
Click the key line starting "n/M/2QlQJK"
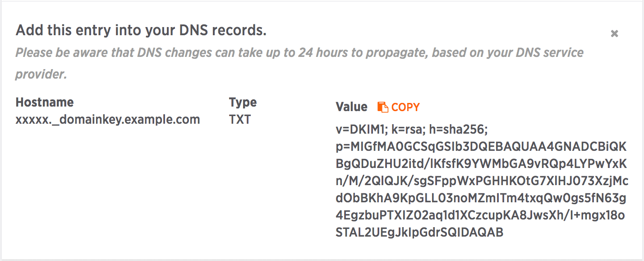click(x=482, y=181)
